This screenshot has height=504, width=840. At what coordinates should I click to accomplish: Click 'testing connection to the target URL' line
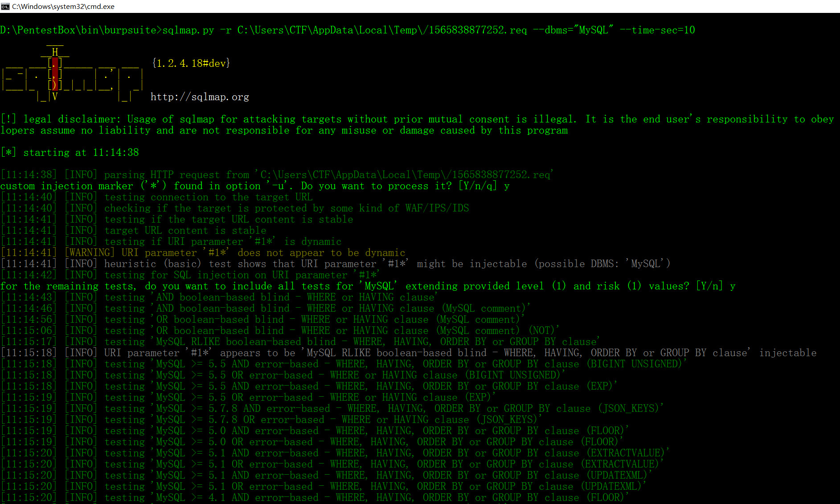[156, 197]
